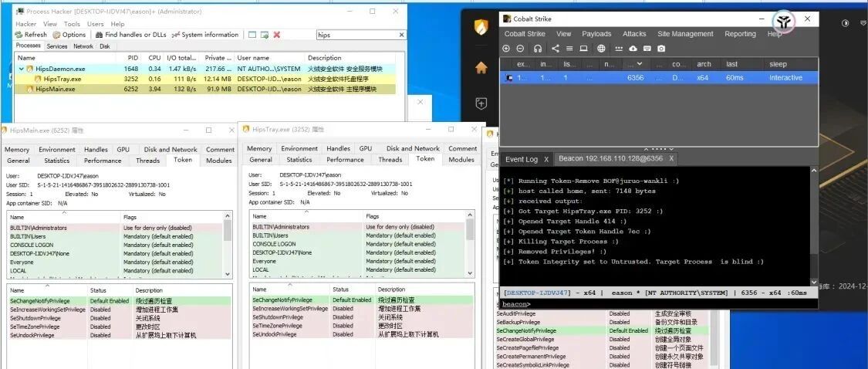The height and width of the screenshot is (369, 868).
Task: Click the Find window icon in Process Hacker
Action: [x=252, y=34]
